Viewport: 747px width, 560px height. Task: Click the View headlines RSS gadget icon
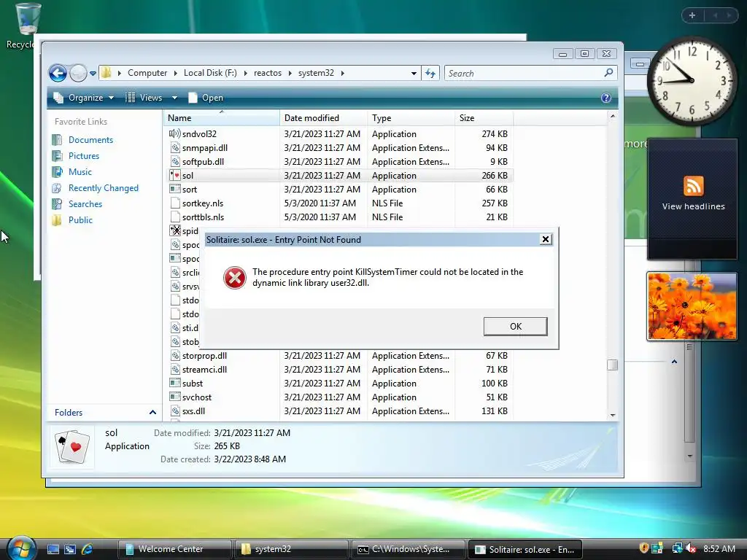[x=693, y=186]
